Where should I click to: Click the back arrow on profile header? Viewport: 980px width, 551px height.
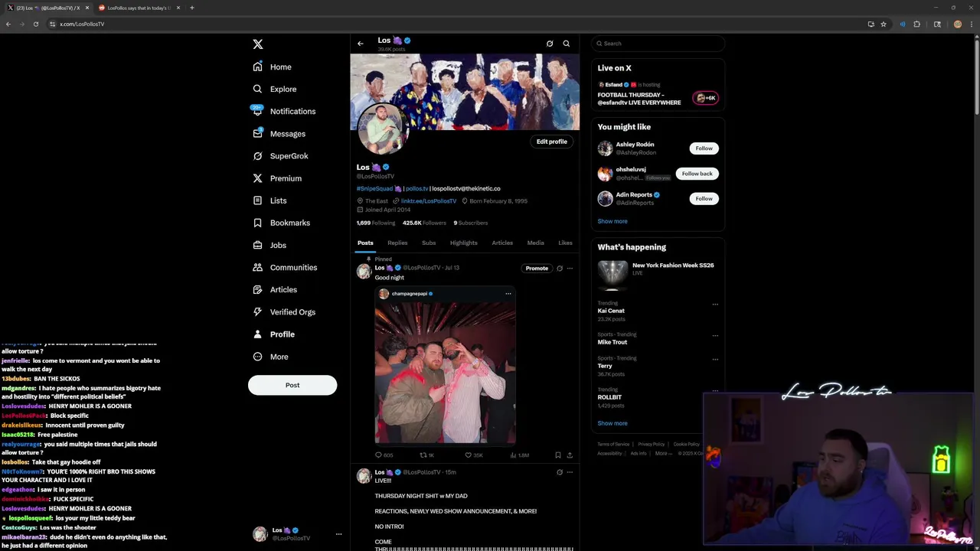[361, 44]
